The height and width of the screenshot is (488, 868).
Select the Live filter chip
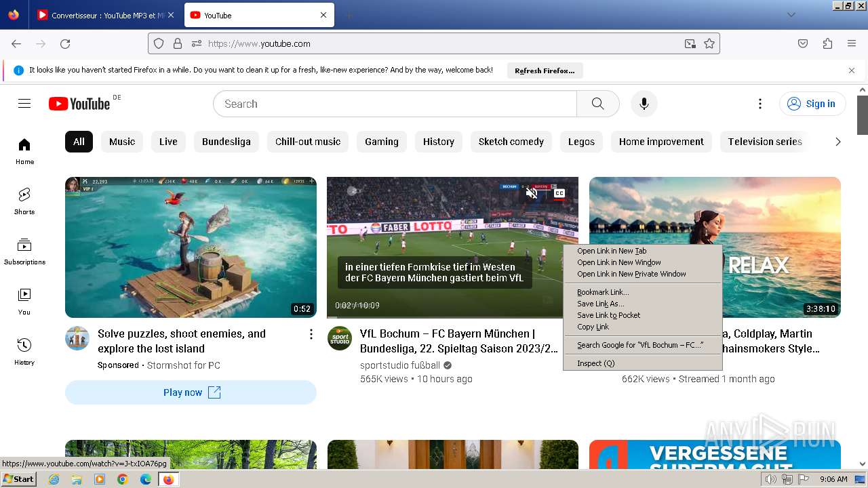pos(168,142)
